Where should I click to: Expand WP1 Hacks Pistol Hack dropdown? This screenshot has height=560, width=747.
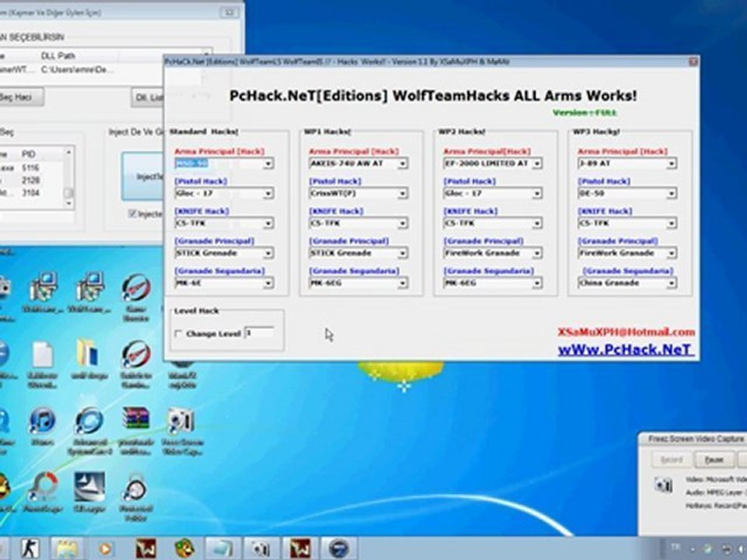[402, 194]
